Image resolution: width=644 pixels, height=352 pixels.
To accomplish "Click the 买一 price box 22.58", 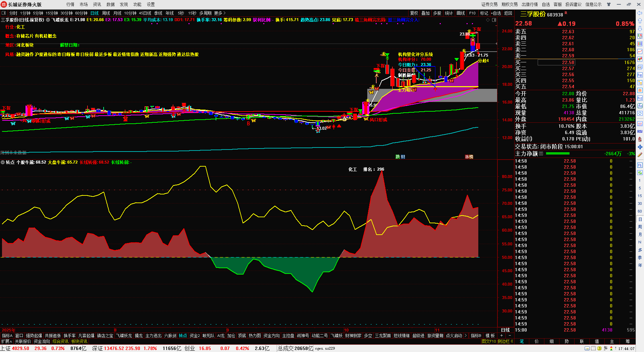I will coord(556,62).
